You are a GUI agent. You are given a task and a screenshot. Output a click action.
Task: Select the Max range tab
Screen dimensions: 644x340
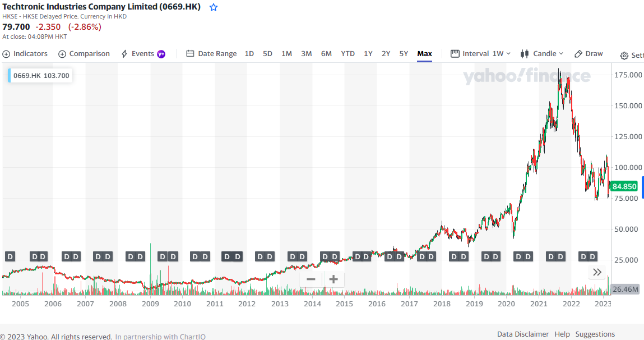click(425, 54)
